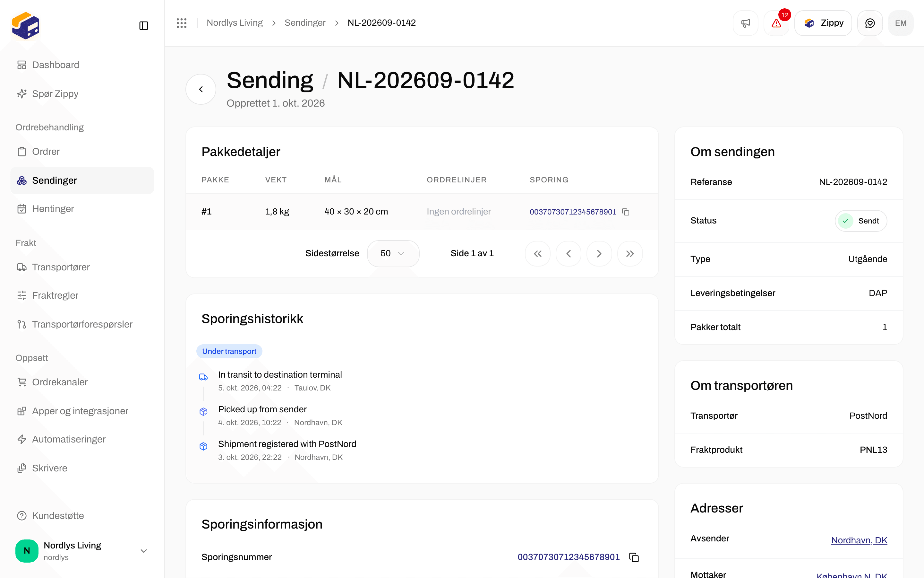Click In transit truck icon
The width and height of the screenshot is (924, 578).
[203, 377]
